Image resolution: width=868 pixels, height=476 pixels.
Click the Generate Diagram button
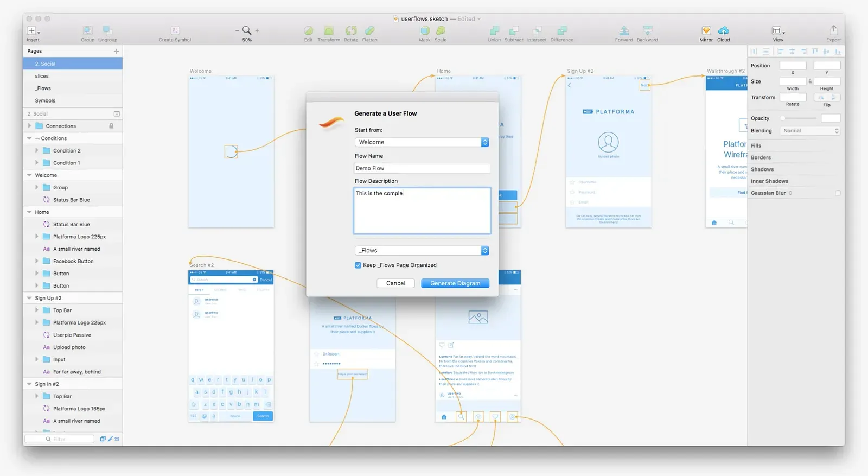coord(455,283)
